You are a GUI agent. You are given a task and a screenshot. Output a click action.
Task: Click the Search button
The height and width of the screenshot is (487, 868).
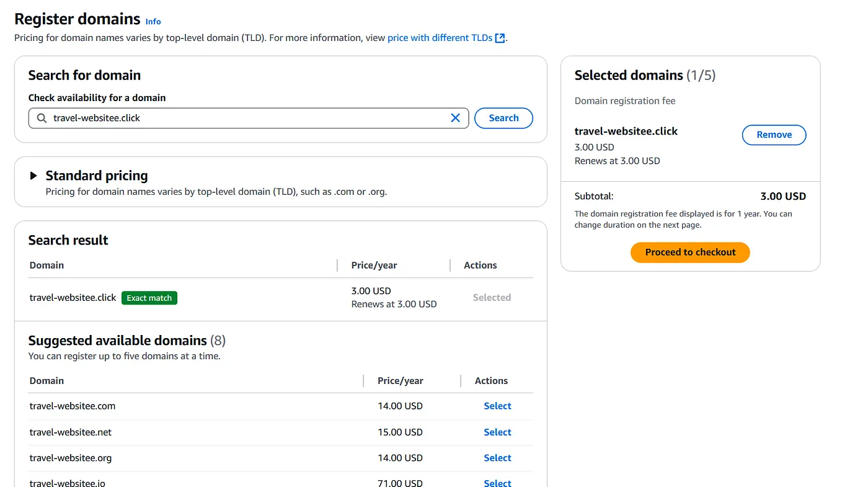point(503,118)
